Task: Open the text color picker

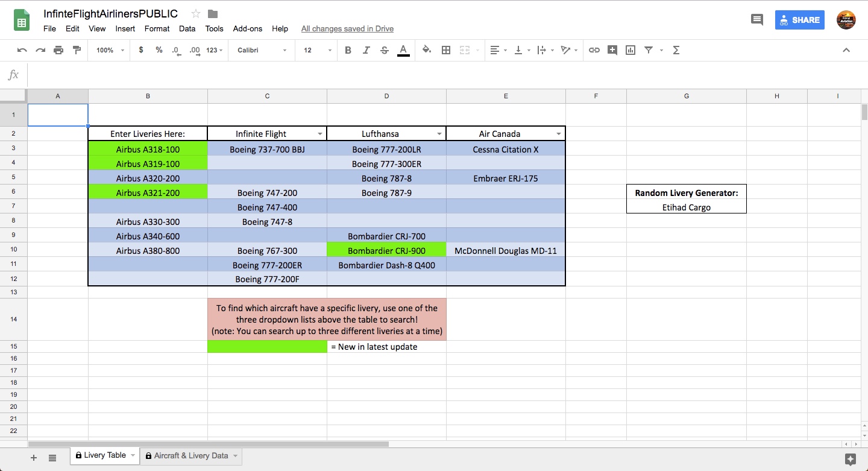Action: point(403,50)
